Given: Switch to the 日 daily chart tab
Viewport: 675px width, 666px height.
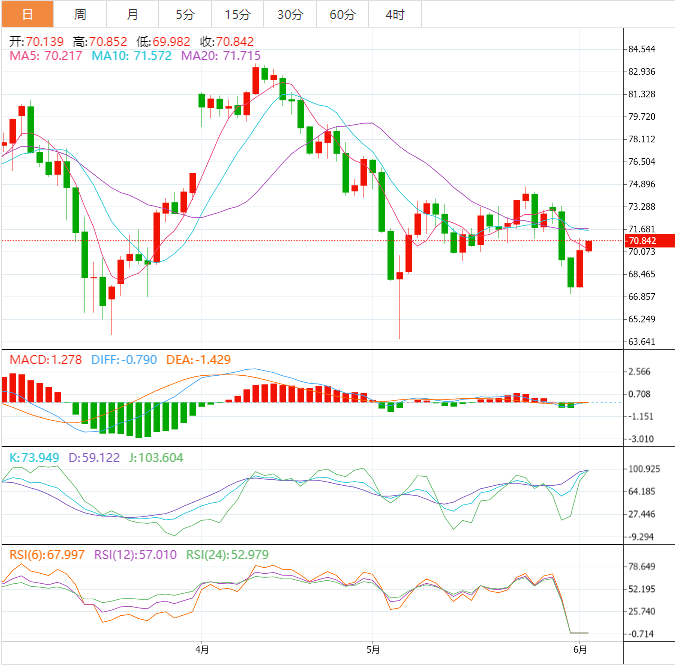Looking at the screenshot, I should (27, 14).
